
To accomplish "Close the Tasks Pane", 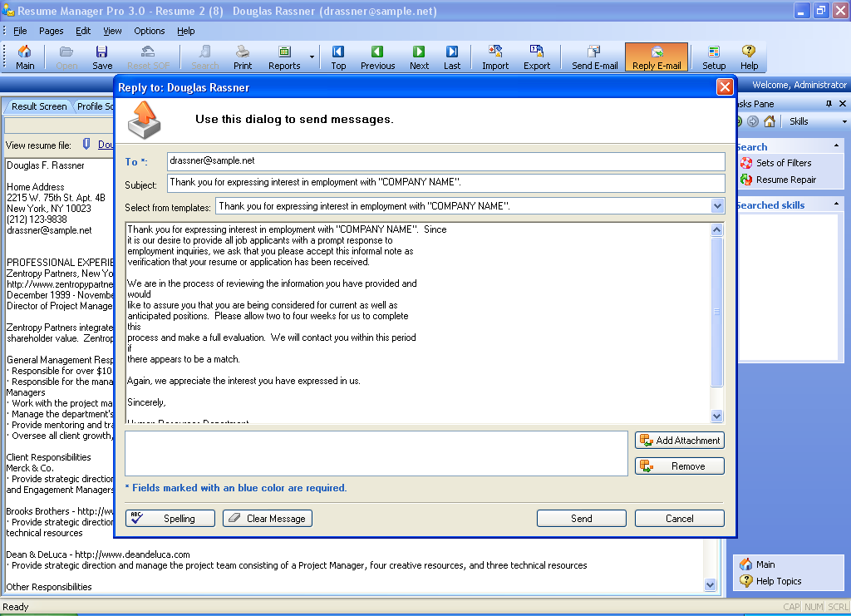I will coord(843,104).
